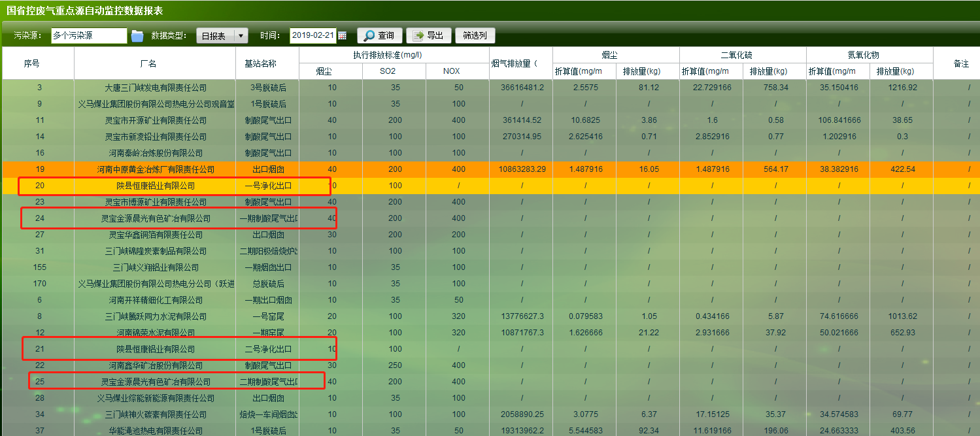Select the 三门峡腾跃同力水泥有限公司 cell
The height and width of the screenshot is (436, 980).
tap(156, 316)
